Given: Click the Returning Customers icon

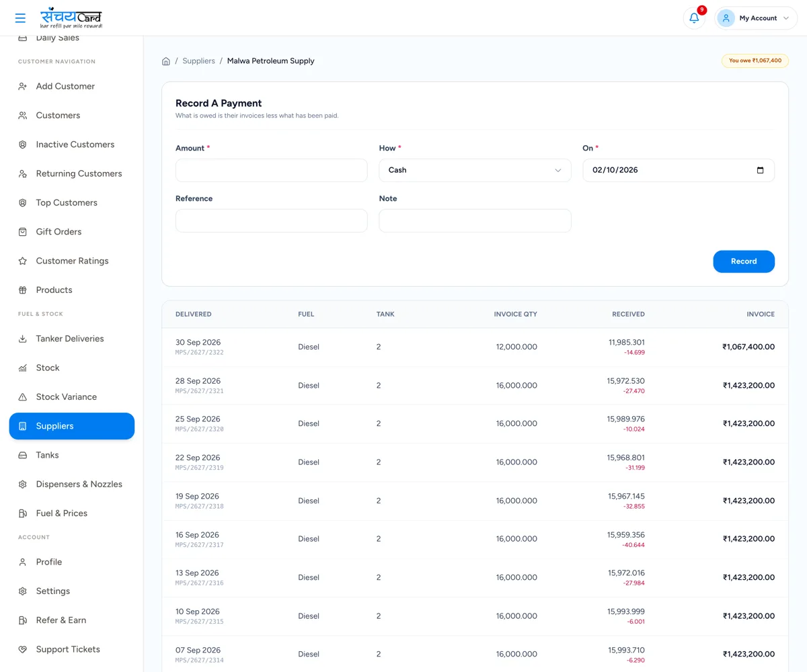Looking at the screenshot, I should (22, 173).
